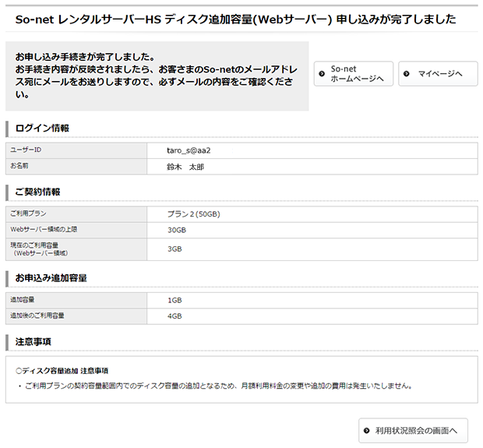
Task: Select the user ID value taro_s@aa2
Action: pyautogui.click(x=189, y=150)
